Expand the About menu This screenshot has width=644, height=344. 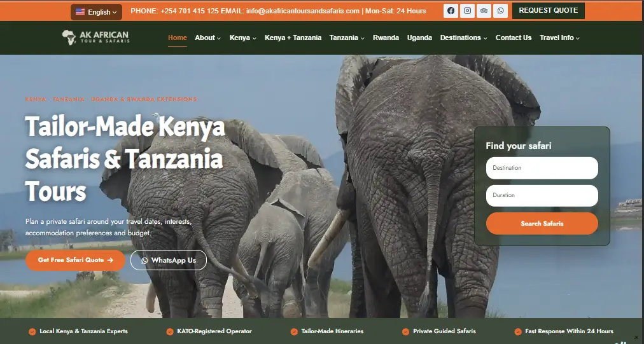pyautogui.click(x=207, y=38)
